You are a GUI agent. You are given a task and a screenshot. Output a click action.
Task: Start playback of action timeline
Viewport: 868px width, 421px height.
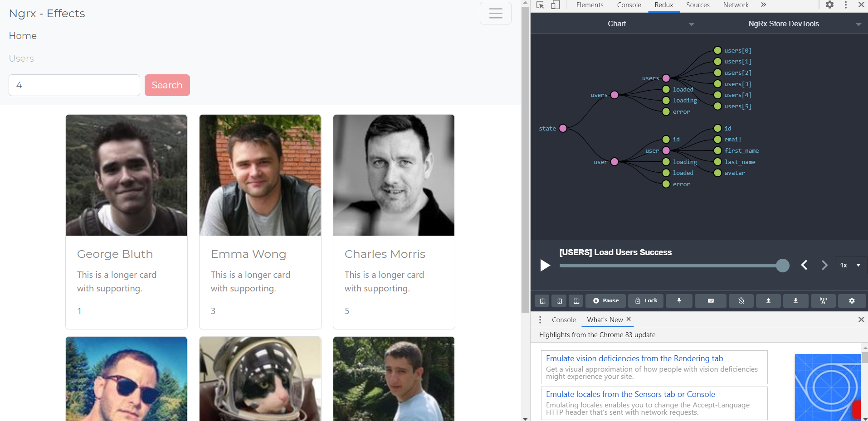coord(545,265)
